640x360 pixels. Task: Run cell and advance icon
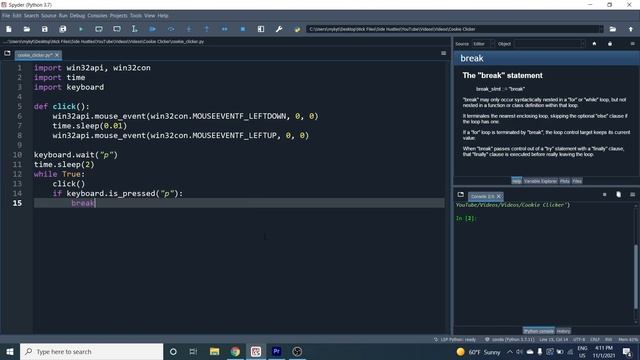[117, 29]
